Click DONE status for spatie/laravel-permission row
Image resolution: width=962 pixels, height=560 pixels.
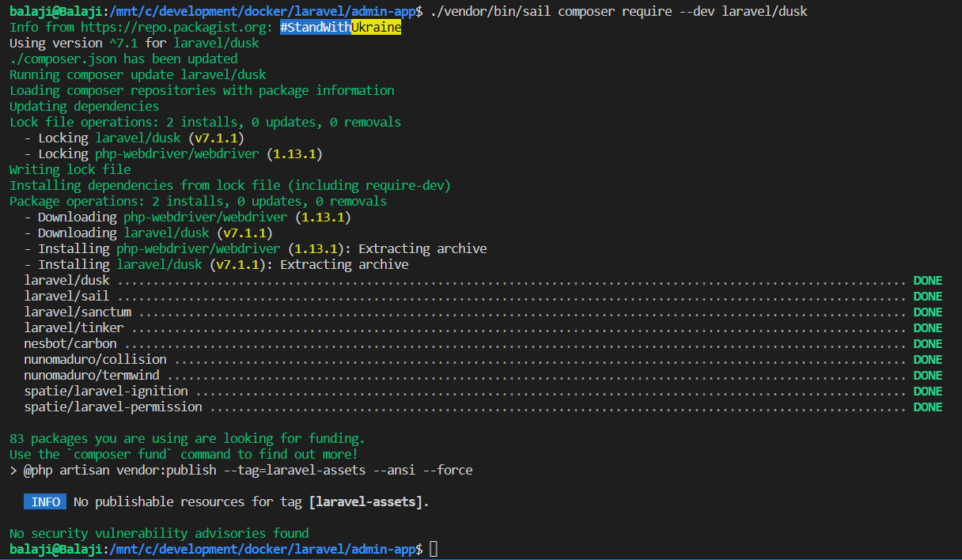pyautogui.click(x=928, y=407)
